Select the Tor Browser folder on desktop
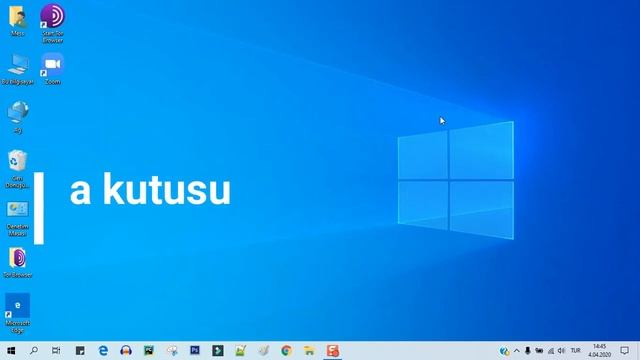 coord(18,263)
